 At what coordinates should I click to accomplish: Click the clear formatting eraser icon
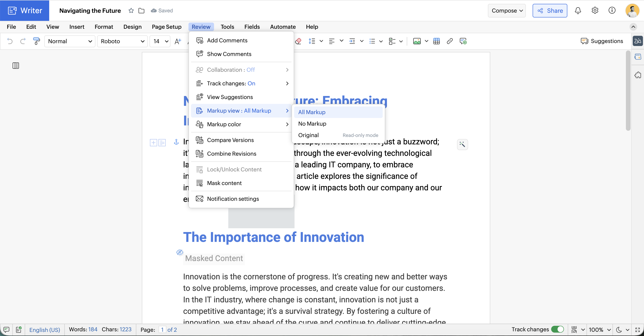pyautogui.click(x=298, y=41)
